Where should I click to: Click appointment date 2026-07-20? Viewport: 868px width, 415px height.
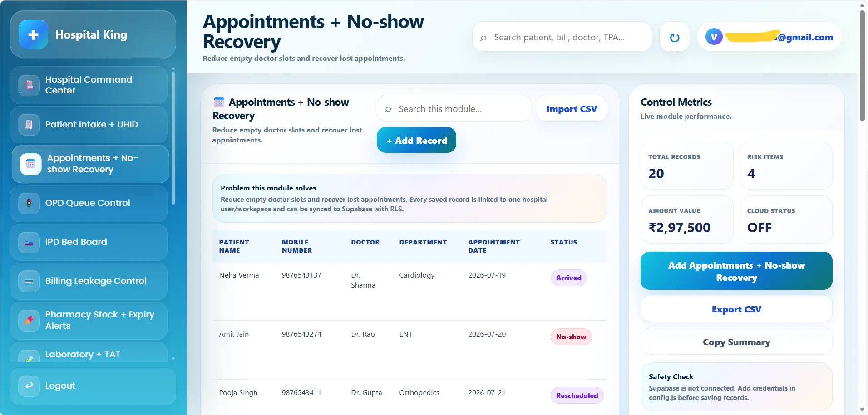click(487, 334)
